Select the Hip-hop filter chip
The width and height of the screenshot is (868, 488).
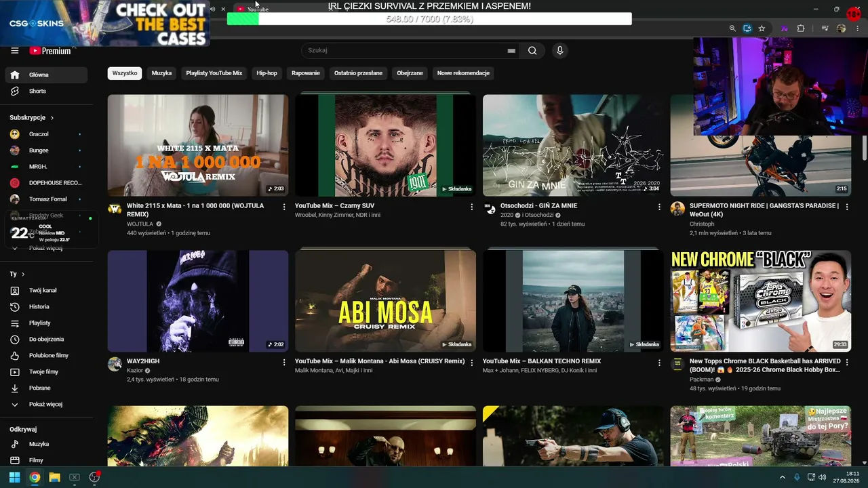pyautogui.click(x=267, y=73)
